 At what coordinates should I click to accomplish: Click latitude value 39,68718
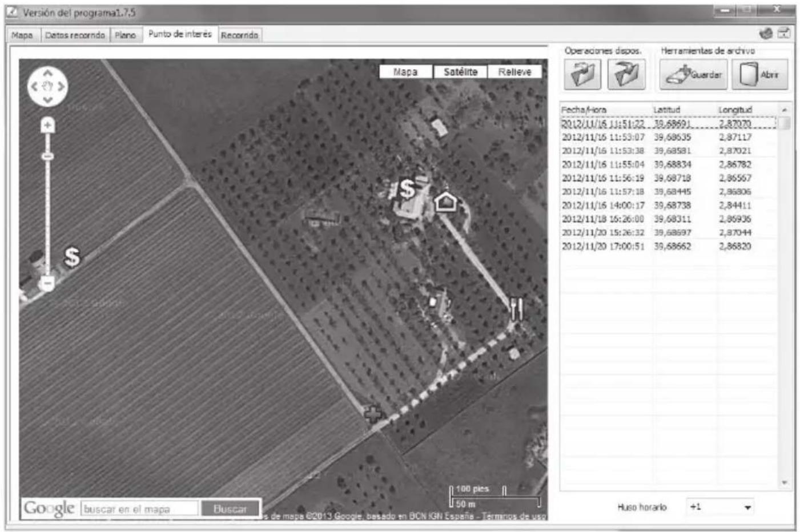pos(672,178)
